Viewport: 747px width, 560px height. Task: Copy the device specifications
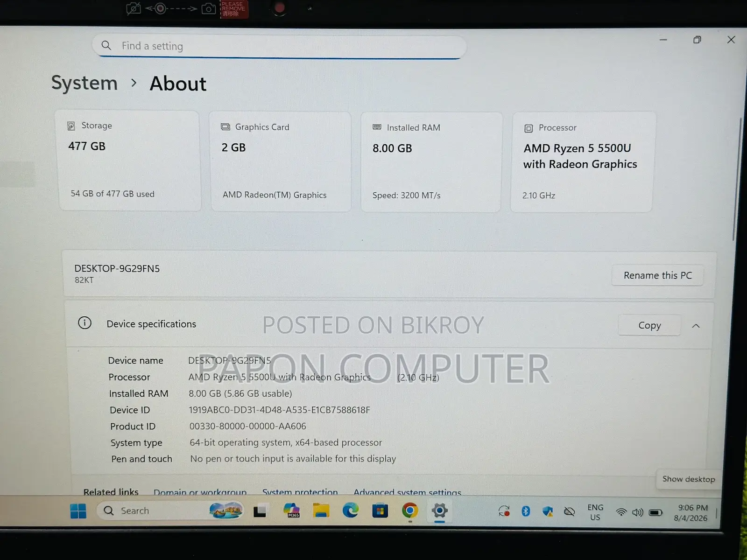click(649, 325)
